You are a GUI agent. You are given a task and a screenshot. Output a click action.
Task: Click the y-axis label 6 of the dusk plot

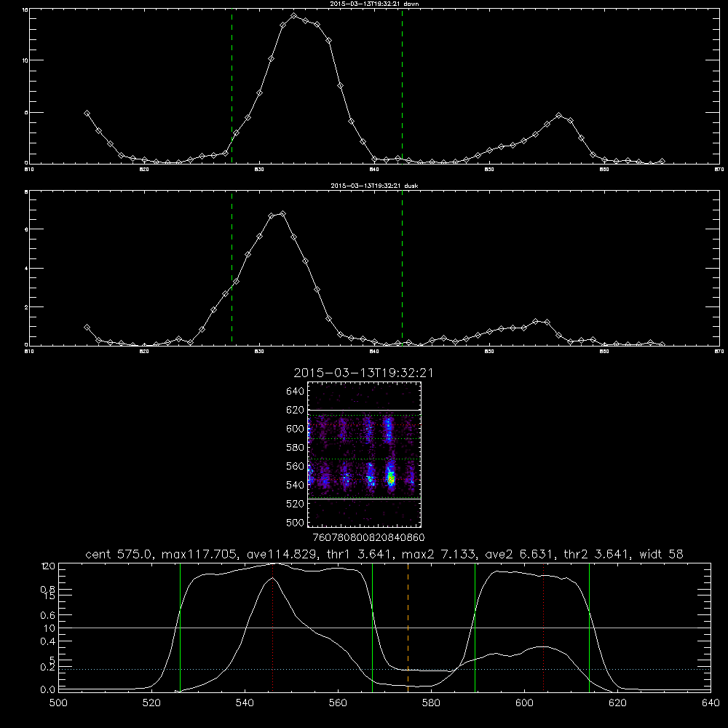pos(26,229)
